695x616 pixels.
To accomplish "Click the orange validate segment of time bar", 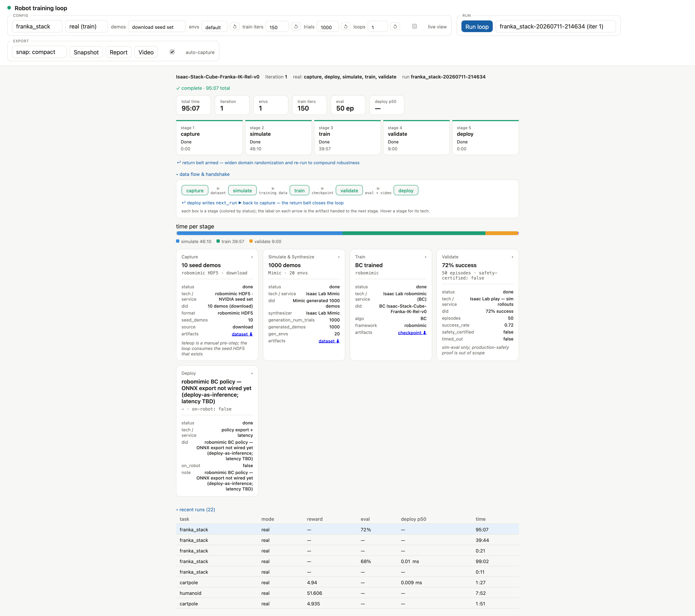I will [502, 233].
